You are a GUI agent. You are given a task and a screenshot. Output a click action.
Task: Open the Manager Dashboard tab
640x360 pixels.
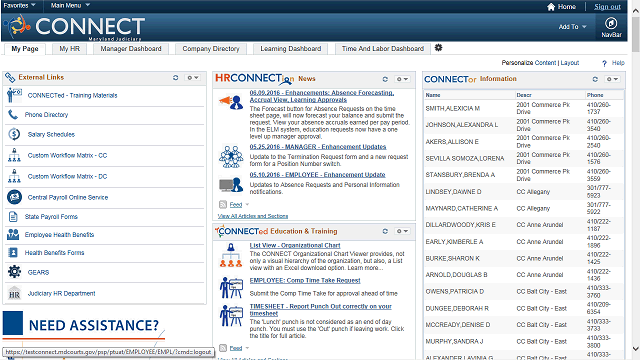tap(131, 49)
